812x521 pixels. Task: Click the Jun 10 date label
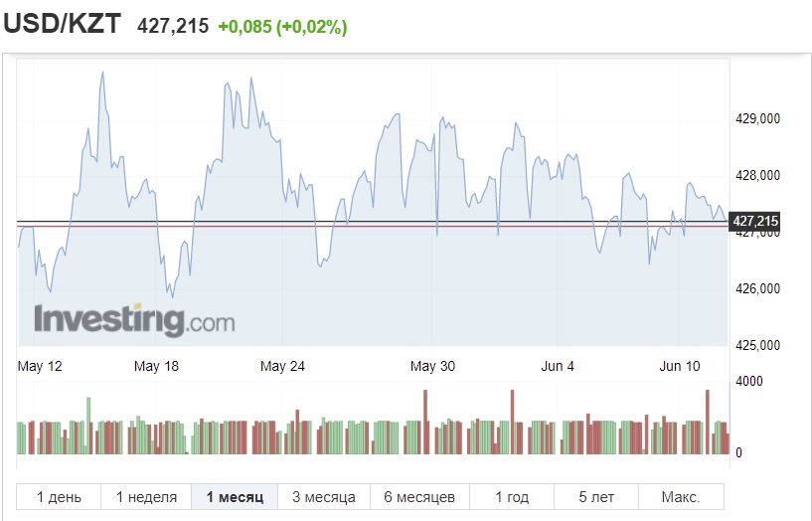coord(680,366)
